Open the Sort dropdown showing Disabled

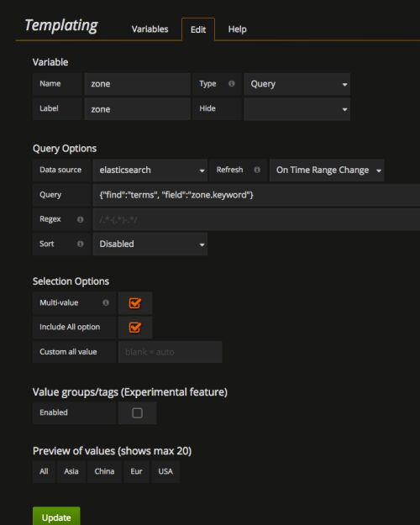150,244
